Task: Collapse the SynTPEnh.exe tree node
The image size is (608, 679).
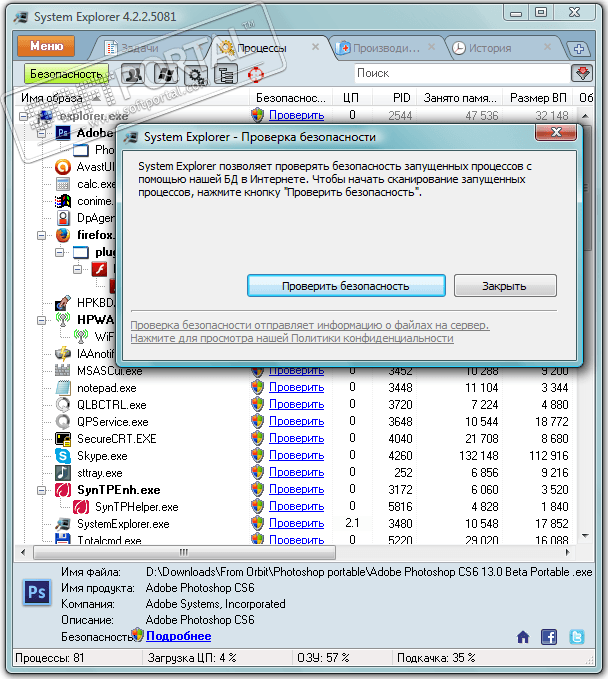Action: (41, 490)
